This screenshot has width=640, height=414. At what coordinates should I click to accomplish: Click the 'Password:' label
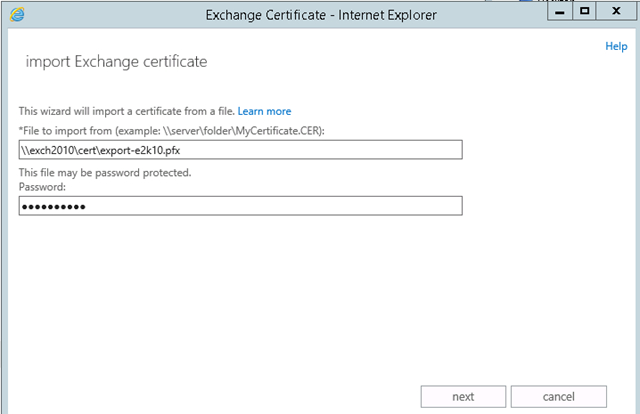42,187
